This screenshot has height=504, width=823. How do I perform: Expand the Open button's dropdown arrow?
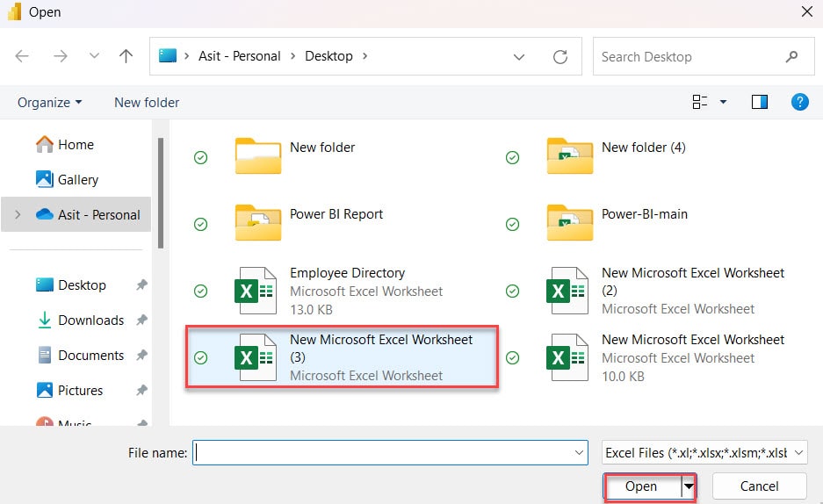point(689,486)
